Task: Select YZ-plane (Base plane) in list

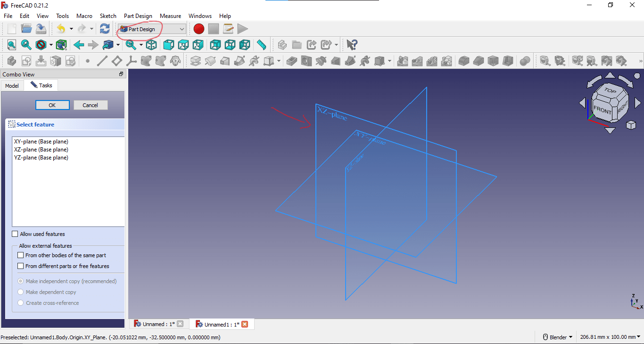Action: [41, 158]
